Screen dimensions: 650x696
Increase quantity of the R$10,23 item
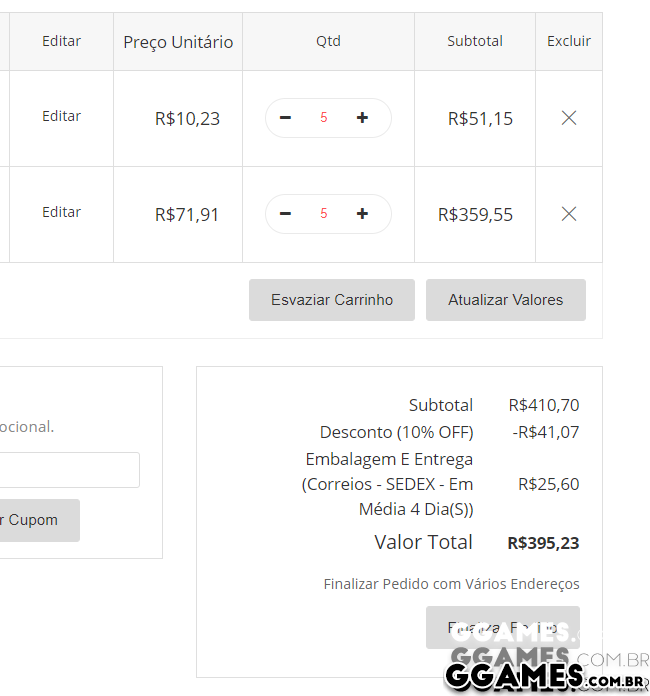(x=362, y=118)
